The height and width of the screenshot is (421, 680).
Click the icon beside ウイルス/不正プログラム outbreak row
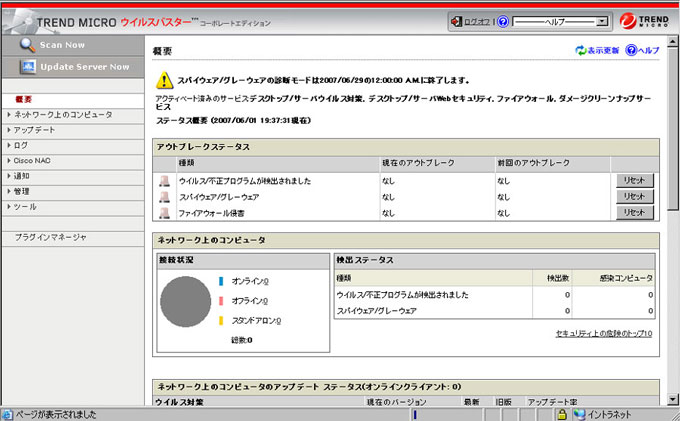coord(165,181)
